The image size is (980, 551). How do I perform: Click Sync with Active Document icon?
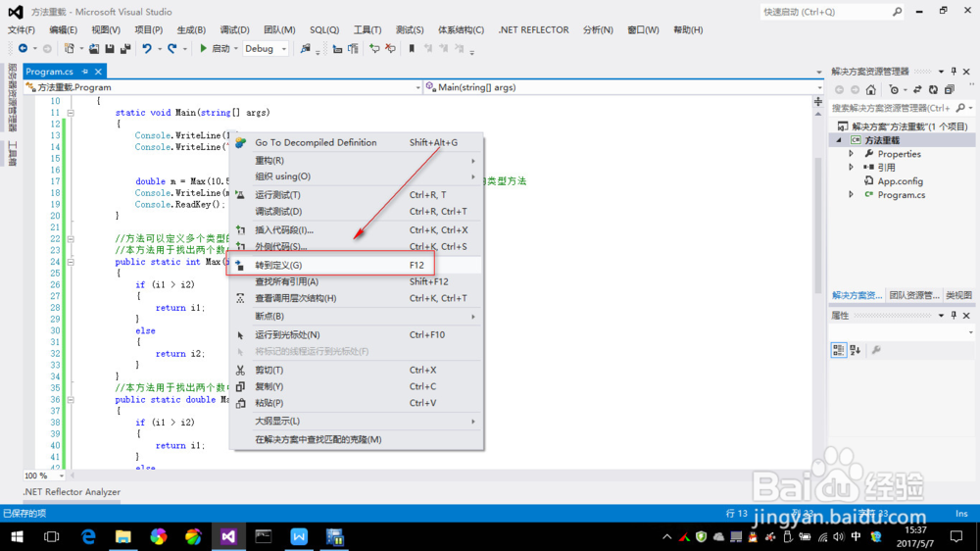tap(917, 90)
